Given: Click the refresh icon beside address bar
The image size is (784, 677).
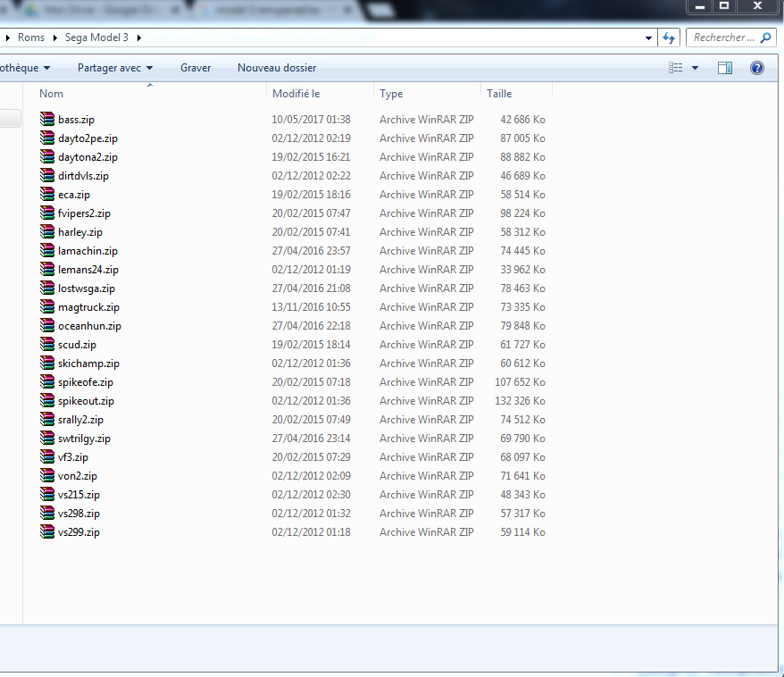Looking at the screenshot, I should pyautogui.click(x=669, y=38).
